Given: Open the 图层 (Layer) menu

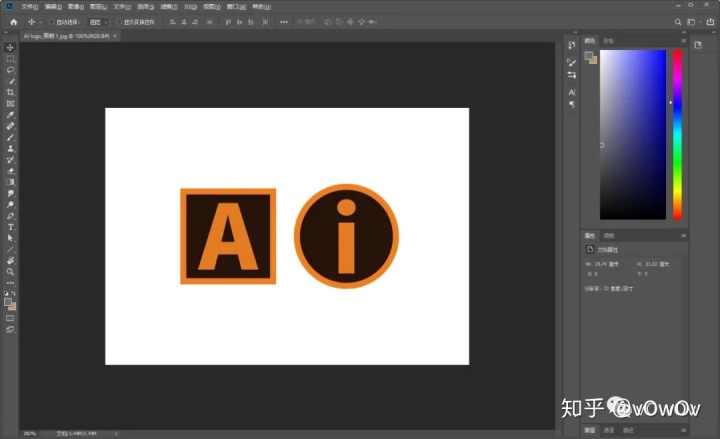Looking at the screenshot, I should 98,6.
